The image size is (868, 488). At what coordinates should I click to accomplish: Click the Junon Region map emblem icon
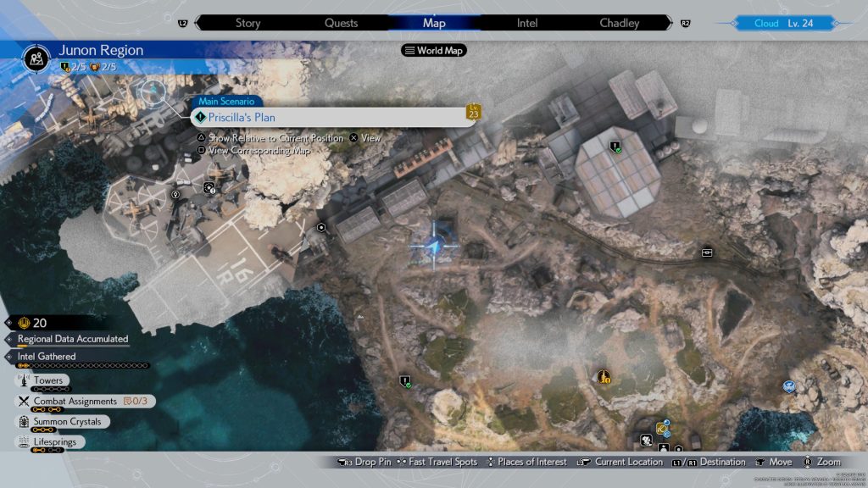tap(36, 57)
